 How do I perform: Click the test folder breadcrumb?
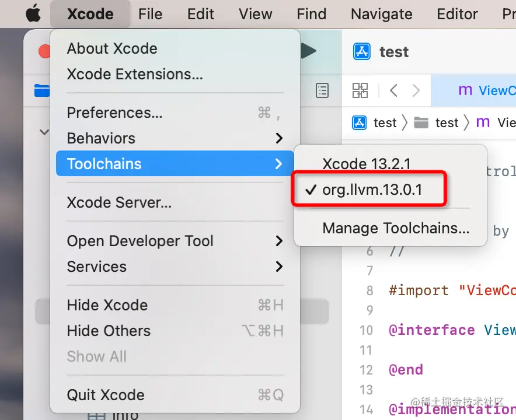coord(436,123)
